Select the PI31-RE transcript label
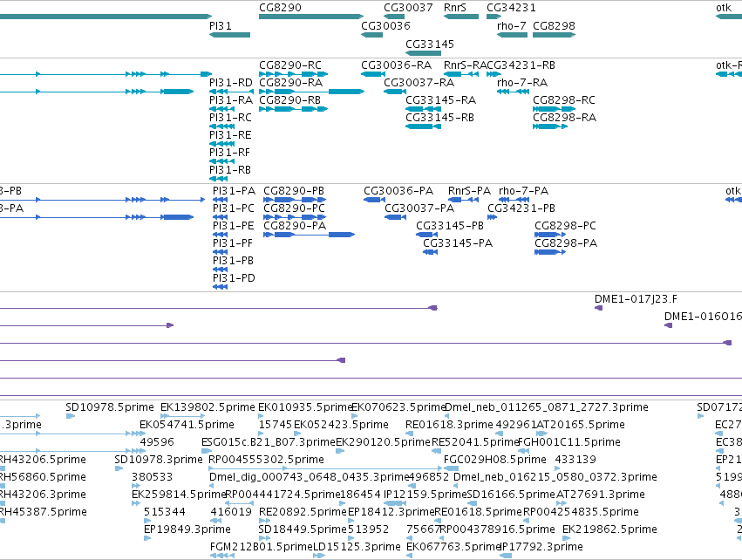 (230, 135)
